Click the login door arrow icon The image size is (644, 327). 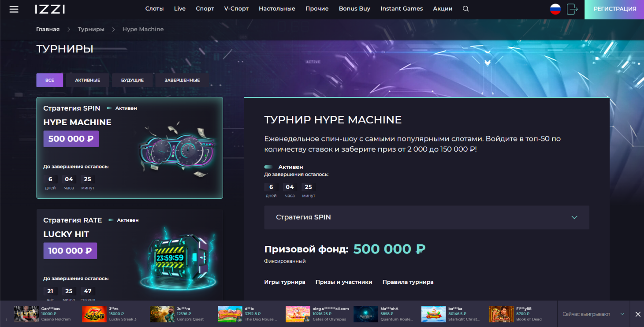(x=572, y=9)
